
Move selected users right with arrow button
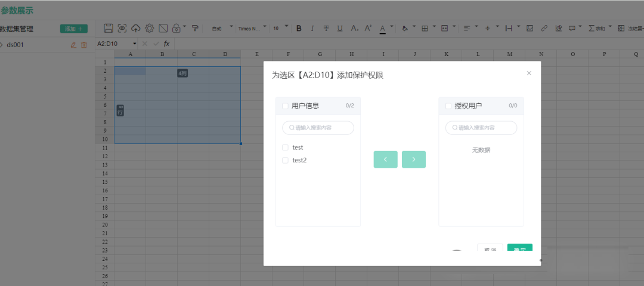click(414, 159)
